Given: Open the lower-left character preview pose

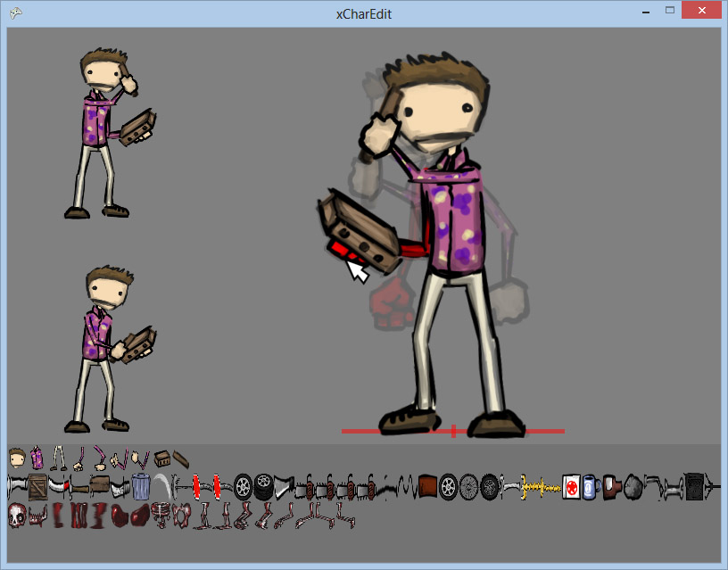Looking at the screenshot, I should (110, 349).
